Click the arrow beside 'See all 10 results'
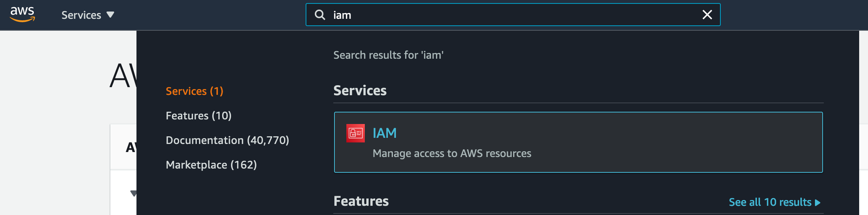 818,202
